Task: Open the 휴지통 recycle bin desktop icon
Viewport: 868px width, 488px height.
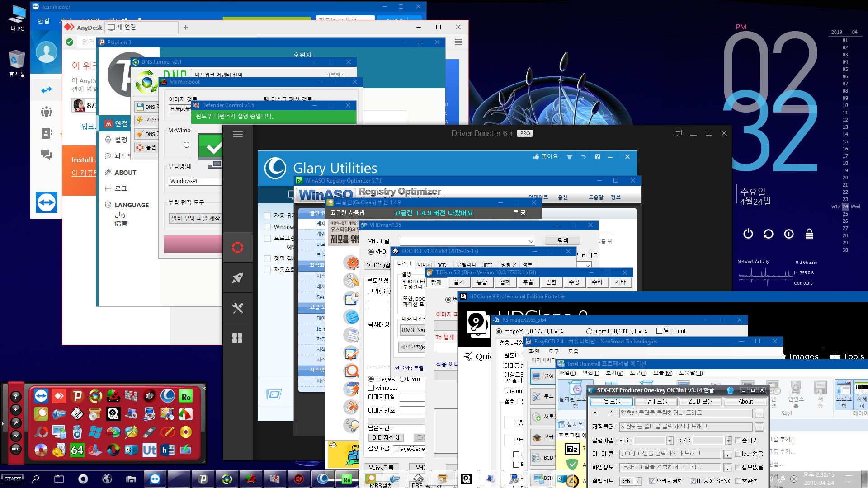Action: (17, 63)
